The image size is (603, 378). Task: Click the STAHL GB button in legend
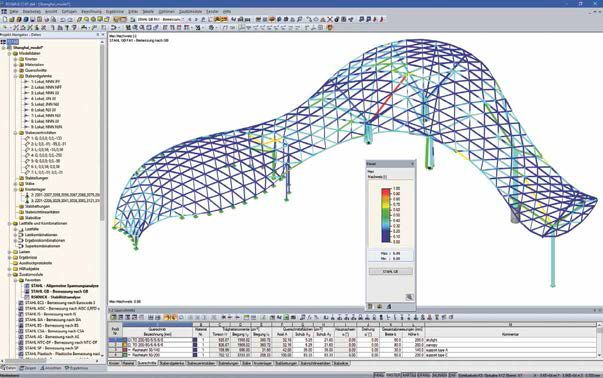pyautogui.click(x=391, y=271)
